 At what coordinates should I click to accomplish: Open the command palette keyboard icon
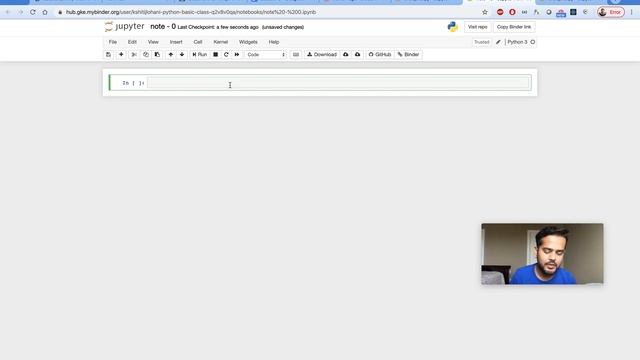296,54
